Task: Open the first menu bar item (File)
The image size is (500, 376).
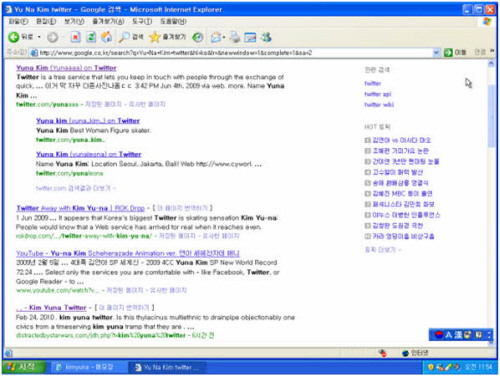Action: [18, 22]
